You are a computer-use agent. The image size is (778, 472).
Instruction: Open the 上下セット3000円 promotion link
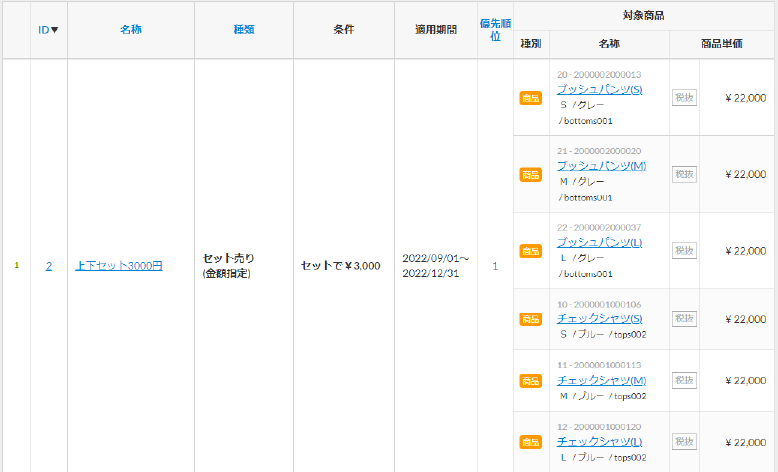point(119,266)
